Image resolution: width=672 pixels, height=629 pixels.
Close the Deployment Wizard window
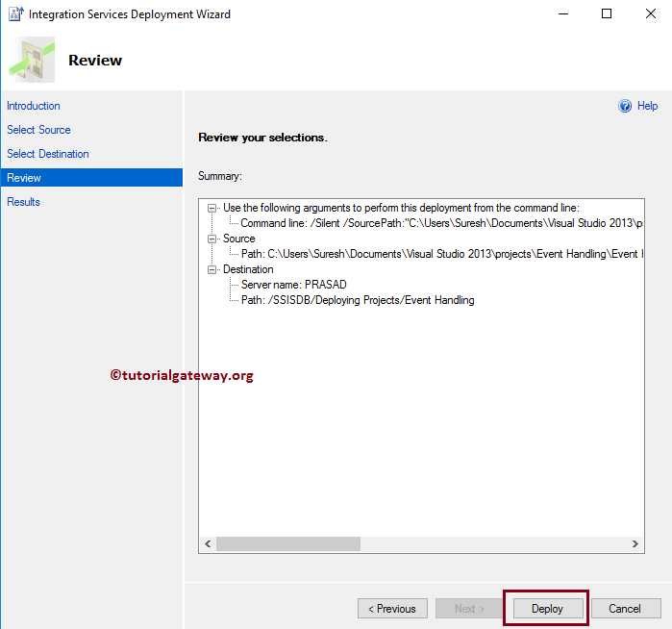[x=651, y=14]
